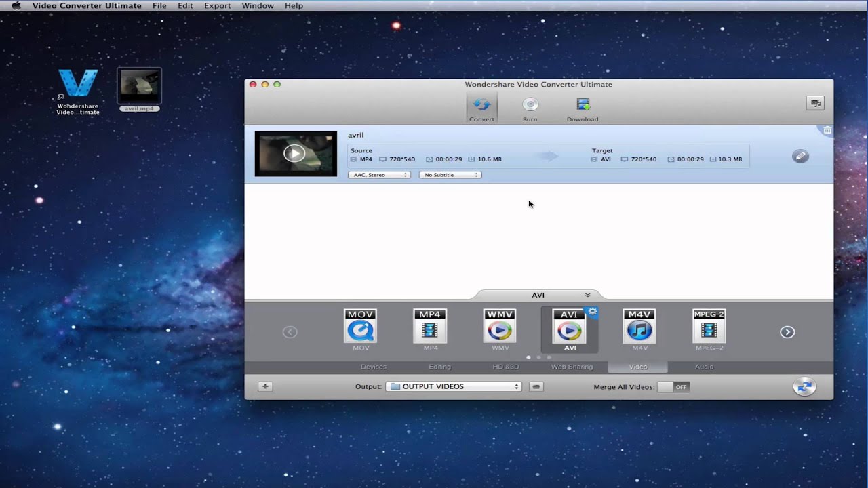
Task: Click the target size 10.3 MB
Action: (730, 159)
